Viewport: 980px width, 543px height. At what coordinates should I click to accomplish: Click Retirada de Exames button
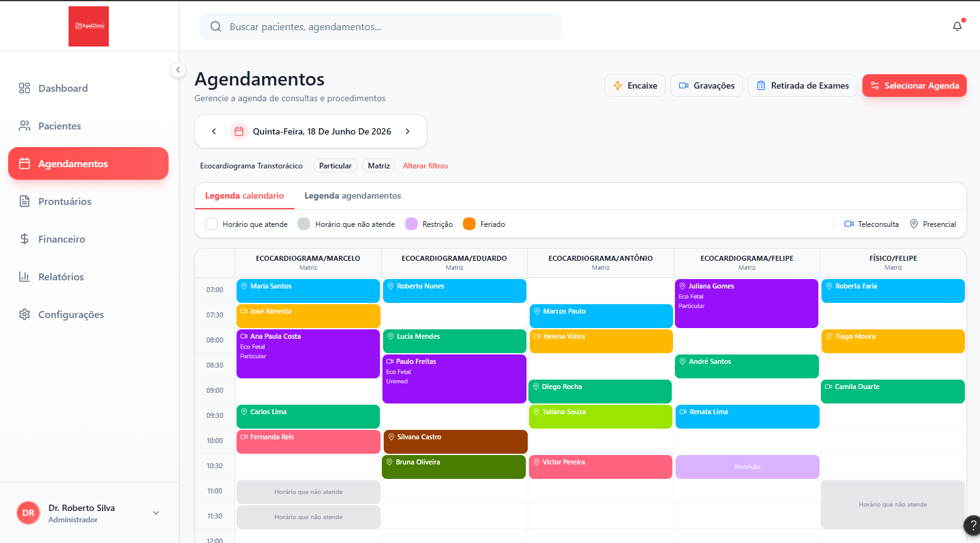pos(803,85)
